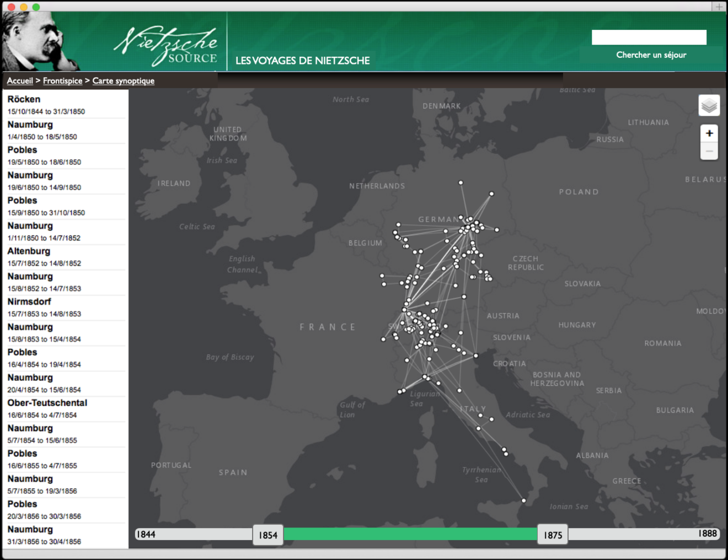Click the 1875 timeline end handle
Viewport: 728px width, 560px height.
[553, 535]
